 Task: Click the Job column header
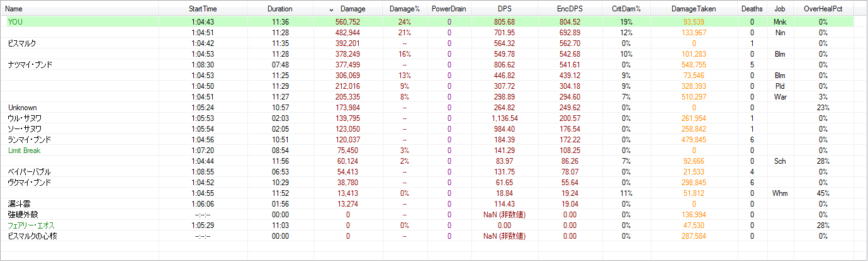click(x=779, y=9)
